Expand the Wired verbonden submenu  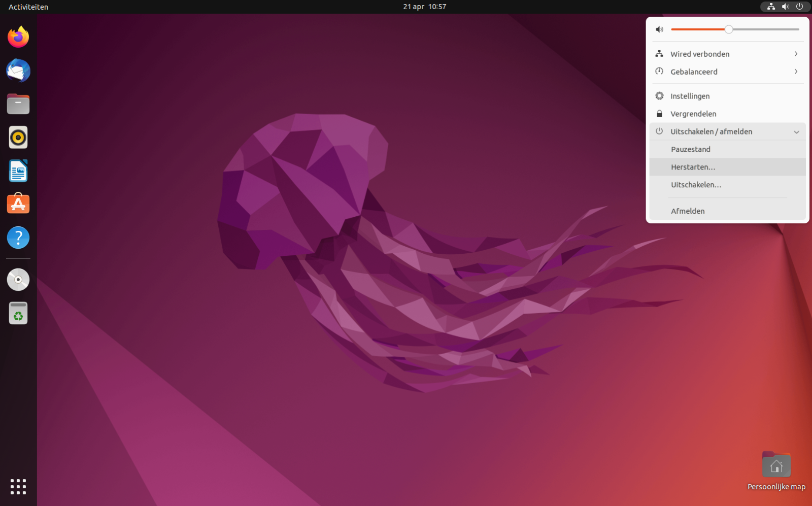click(x=727, y=54)
